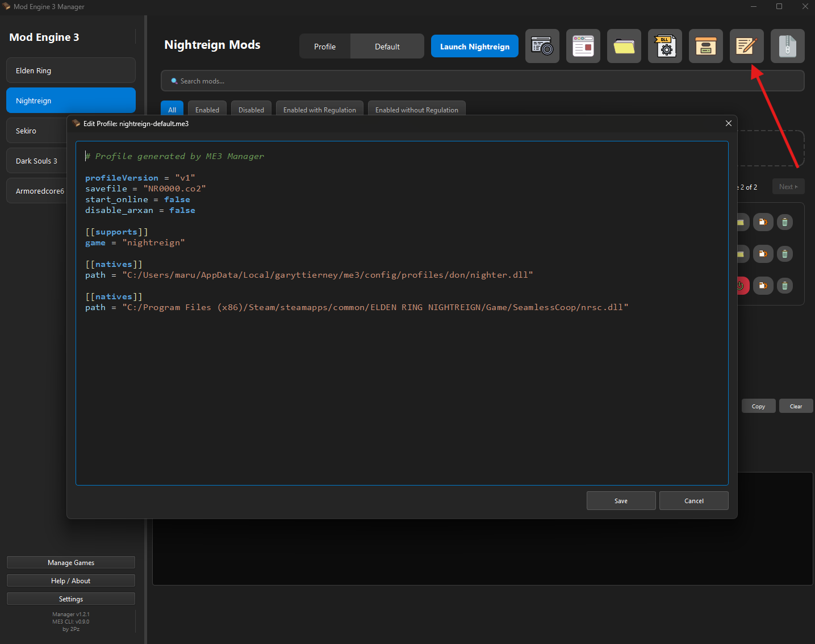
Task: Close the Edit Profile dialog with X
Action: point(728,123)
